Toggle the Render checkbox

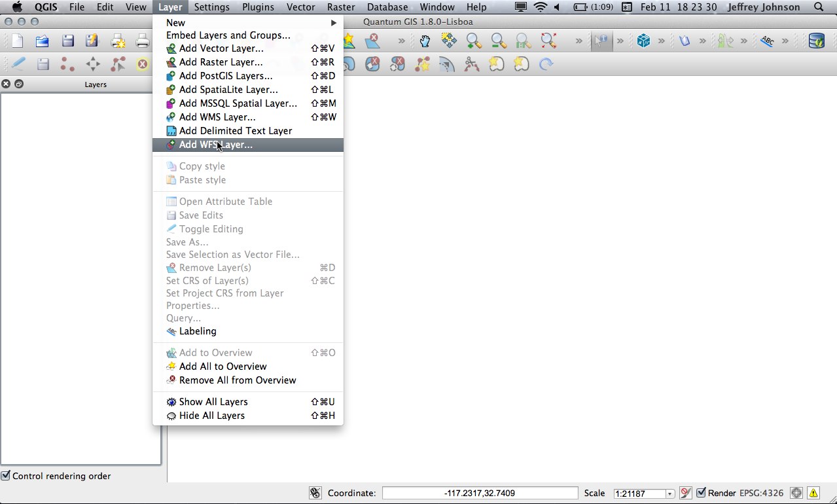701,493
